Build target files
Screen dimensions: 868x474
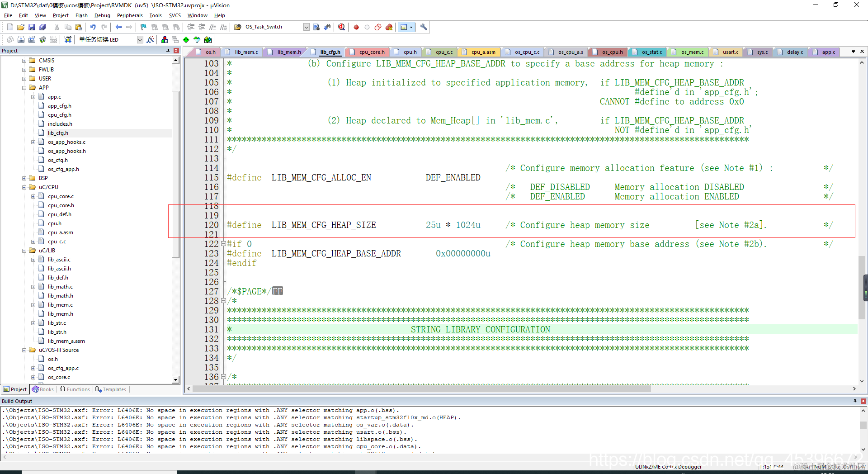tap(21, 40)
